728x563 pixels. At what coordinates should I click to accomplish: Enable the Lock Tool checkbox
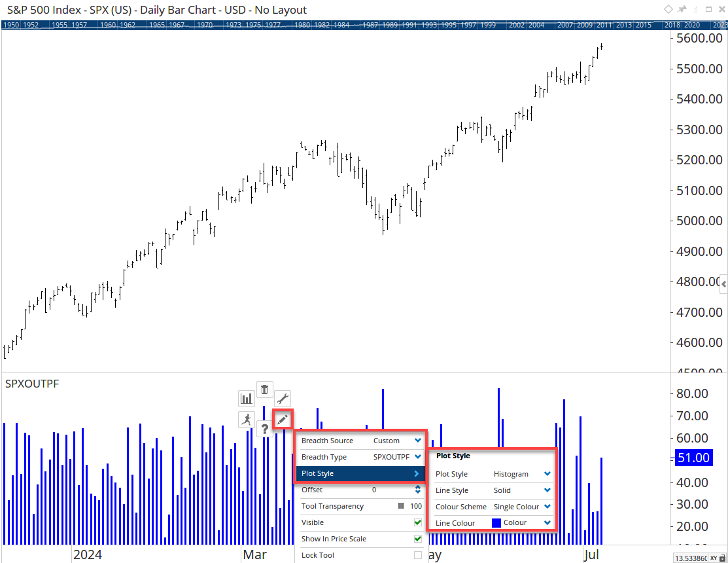[x=418, y=555]
